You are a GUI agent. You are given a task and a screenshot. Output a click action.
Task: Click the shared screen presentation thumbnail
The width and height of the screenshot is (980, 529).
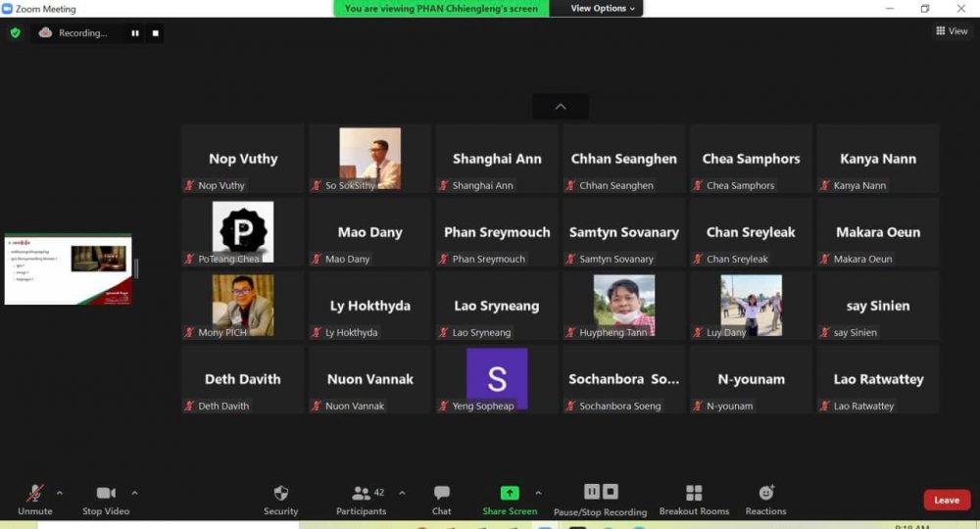point(68,269)
